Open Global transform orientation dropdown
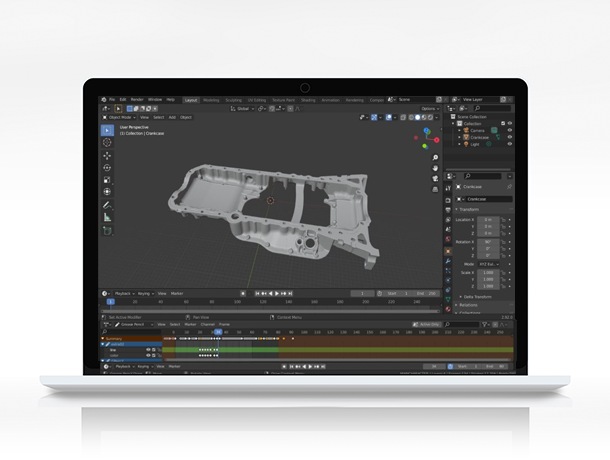The width and height of the screenshot is (610, 460). click(x=242, y=109)
